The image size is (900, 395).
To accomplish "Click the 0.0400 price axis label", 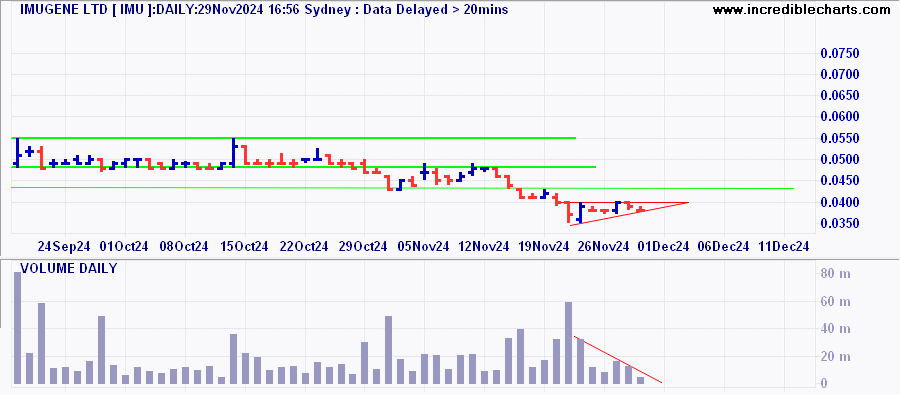I will [x=840, y=202].
